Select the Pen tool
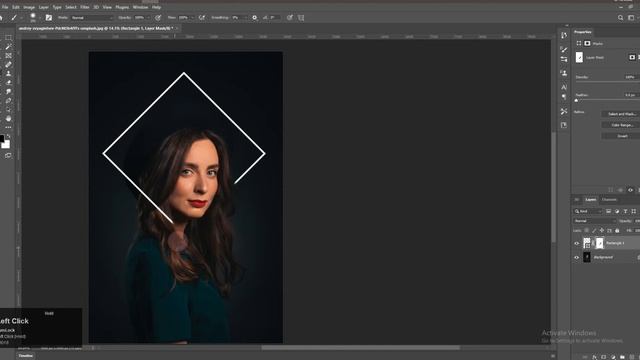Viewport: 640px width, 360px height. [x=8, y=100]
